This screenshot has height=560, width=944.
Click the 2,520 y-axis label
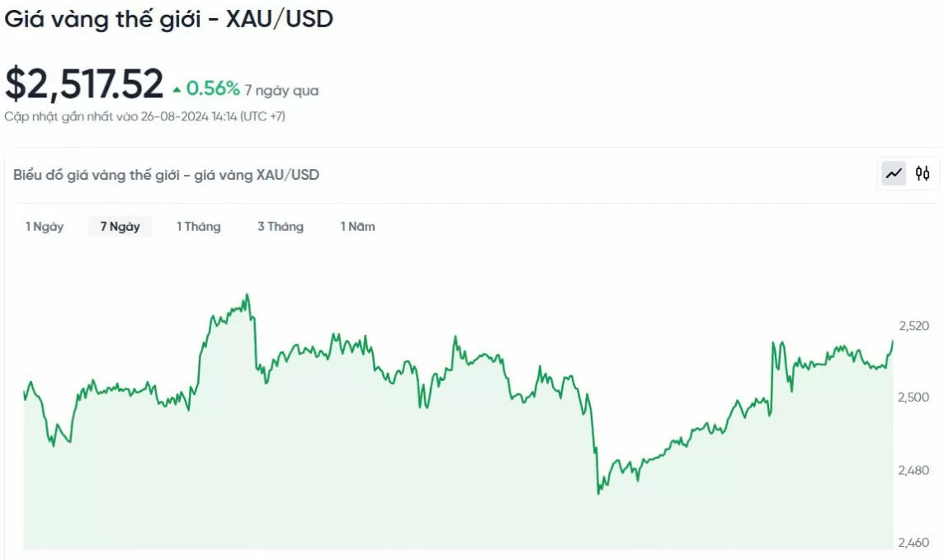pos(914,326)
